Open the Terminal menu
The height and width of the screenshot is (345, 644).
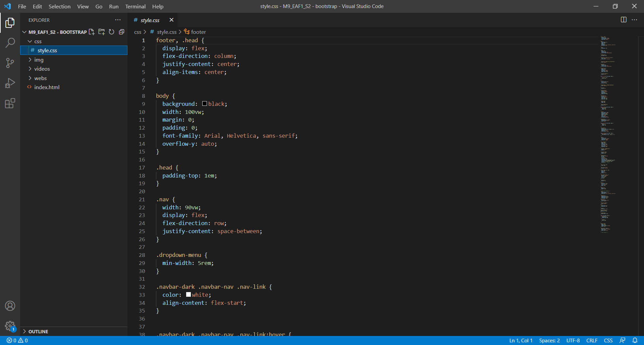135,6
